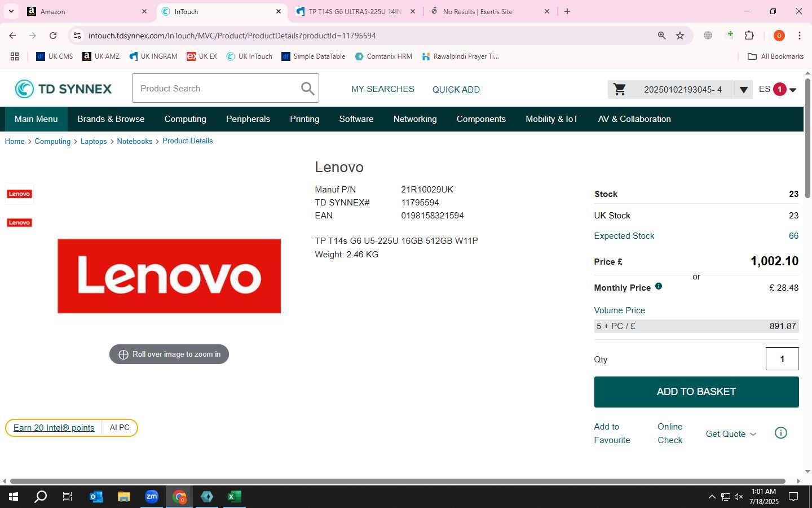Click the Qty input box
This screenshot has width=812, height=508.
782,359
